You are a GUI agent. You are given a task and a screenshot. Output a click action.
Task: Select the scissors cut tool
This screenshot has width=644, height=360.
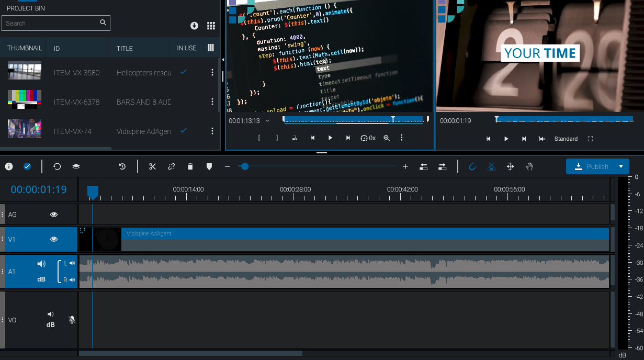point(152,166)
